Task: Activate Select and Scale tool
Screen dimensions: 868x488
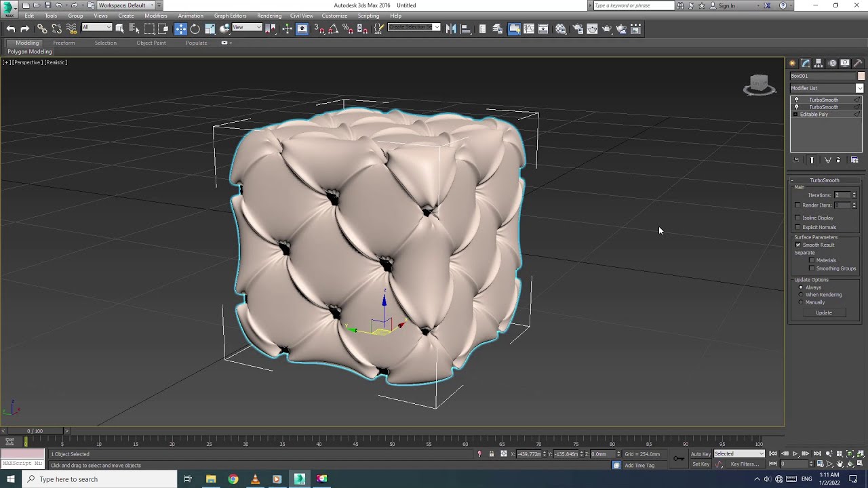Action: (210, 28)
